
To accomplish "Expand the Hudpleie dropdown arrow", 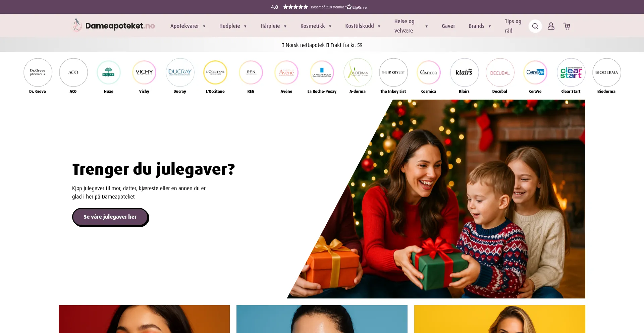I will (x=245, y=26).
